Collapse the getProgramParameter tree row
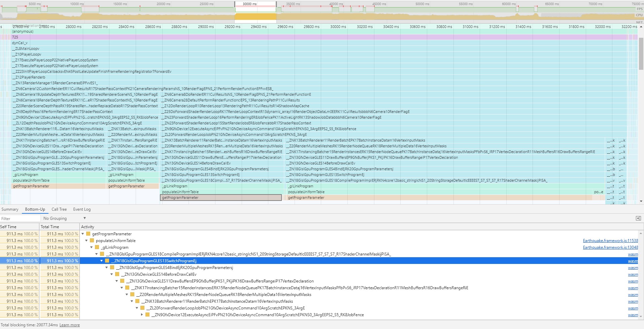Screen dimensions: 644x329 coord(83,234)
